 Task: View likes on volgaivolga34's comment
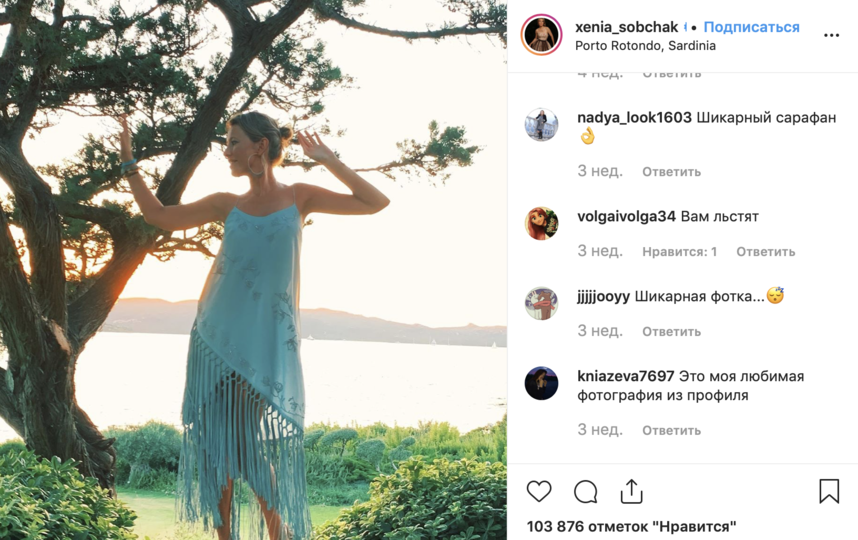pyautogui.click(x=679, y=252)
